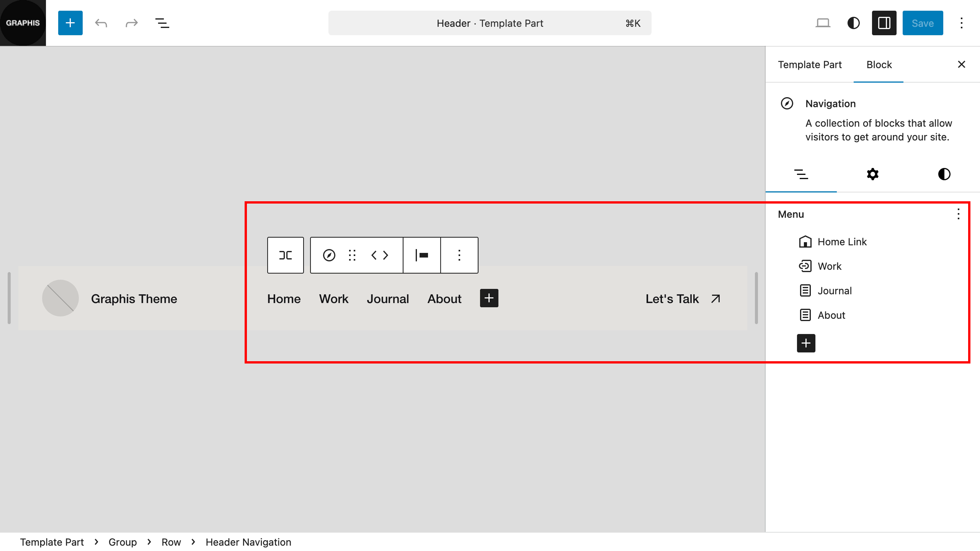Open the Menu section three-dot options
Screen dimensions: 980x551
tap(958, 214)
